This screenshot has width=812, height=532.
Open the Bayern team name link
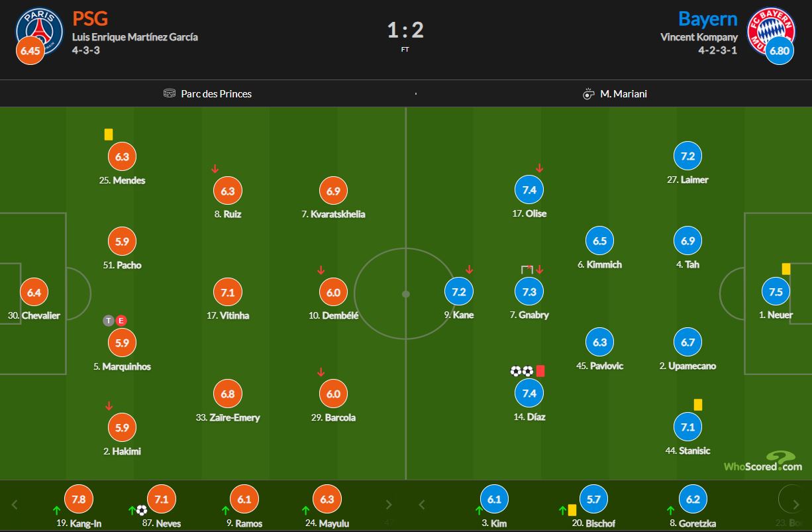pyautogui.click(x=708, y=18)
